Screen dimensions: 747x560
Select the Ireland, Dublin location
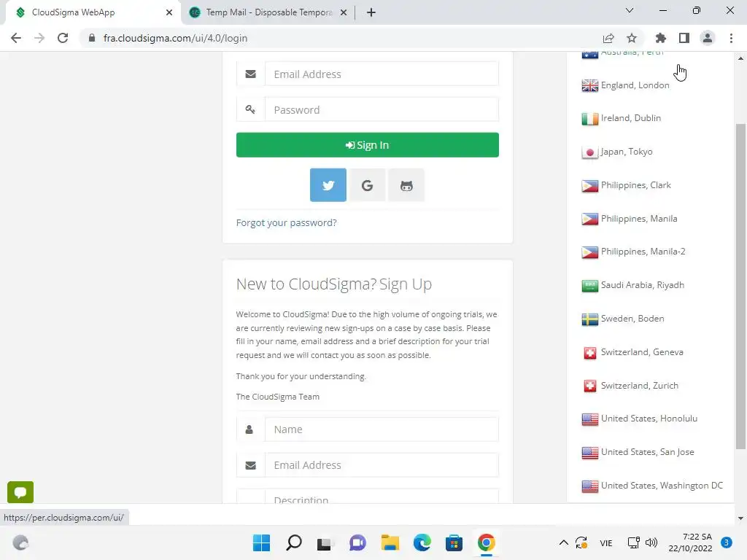click(x=631, y=118)
